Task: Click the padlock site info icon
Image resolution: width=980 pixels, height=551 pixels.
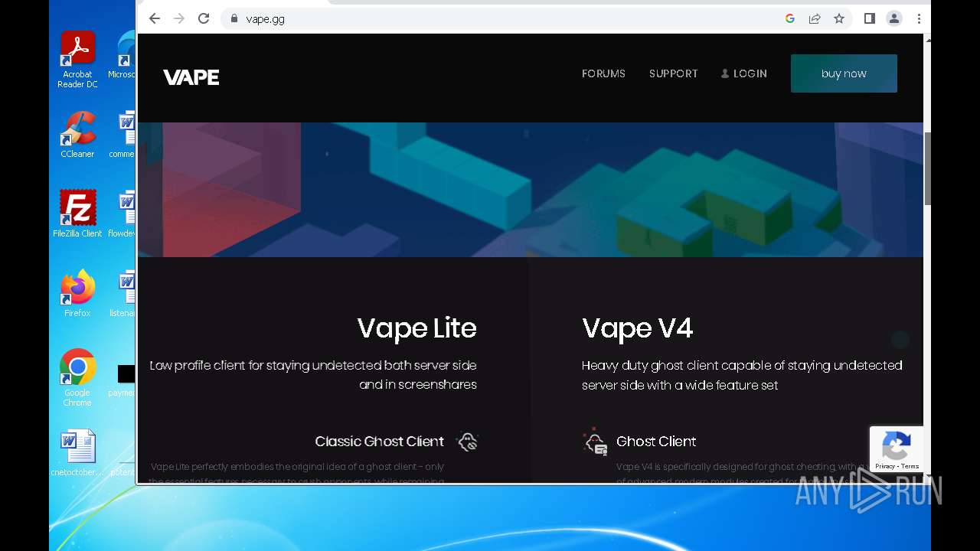Action: click(x=234, y=18)
